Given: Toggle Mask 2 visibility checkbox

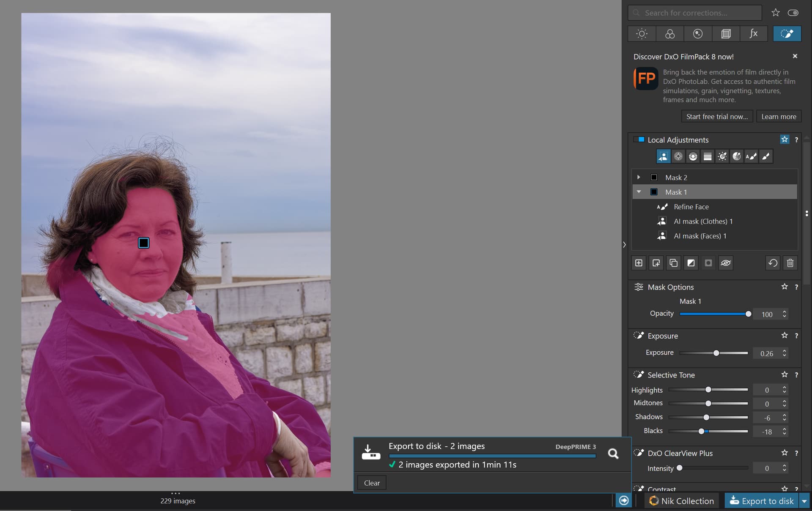Looking at the screenshot, I should 654,178.
